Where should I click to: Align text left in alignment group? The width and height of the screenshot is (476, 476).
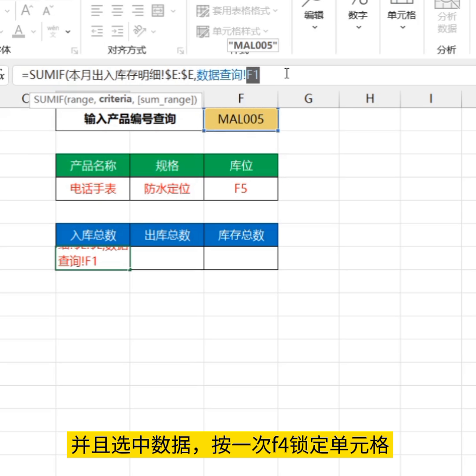[97, 11]
